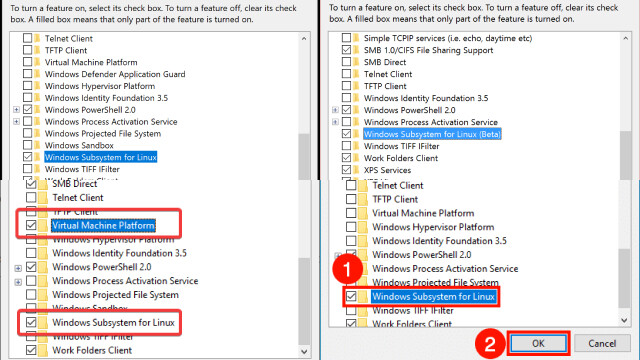The image size is (640, 360).
Task: Tick the Windows Defender Application Guard checkbox
Action: click(x=27, y=74)
